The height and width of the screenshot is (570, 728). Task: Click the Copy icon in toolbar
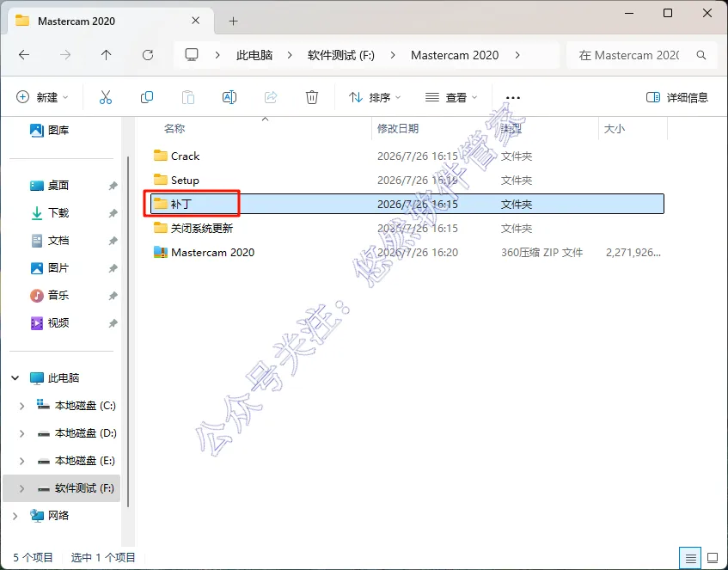coord(147,97)
